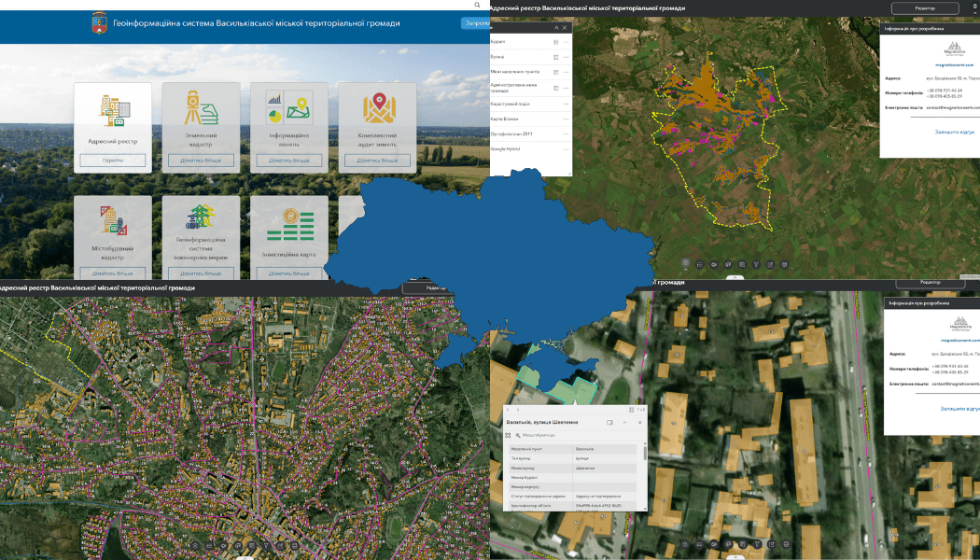Click Редактор button at top right

click(924, 8)
